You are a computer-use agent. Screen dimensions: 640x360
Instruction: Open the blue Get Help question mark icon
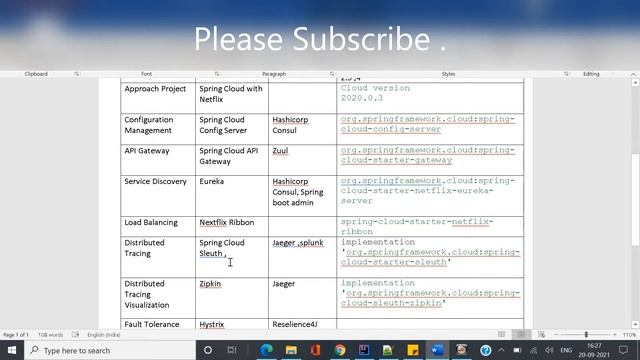click(486, 350)
